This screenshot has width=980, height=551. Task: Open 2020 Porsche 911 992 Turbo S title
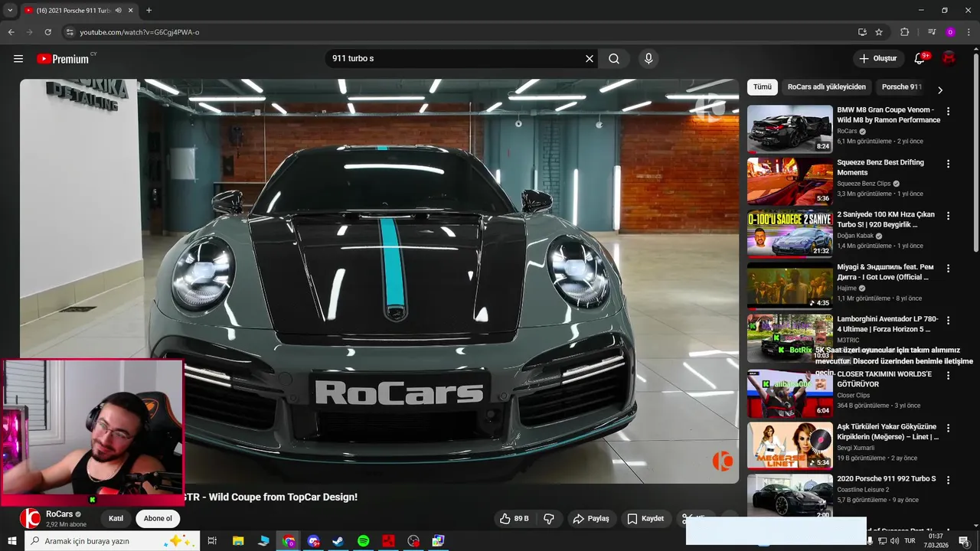(886, 479)
